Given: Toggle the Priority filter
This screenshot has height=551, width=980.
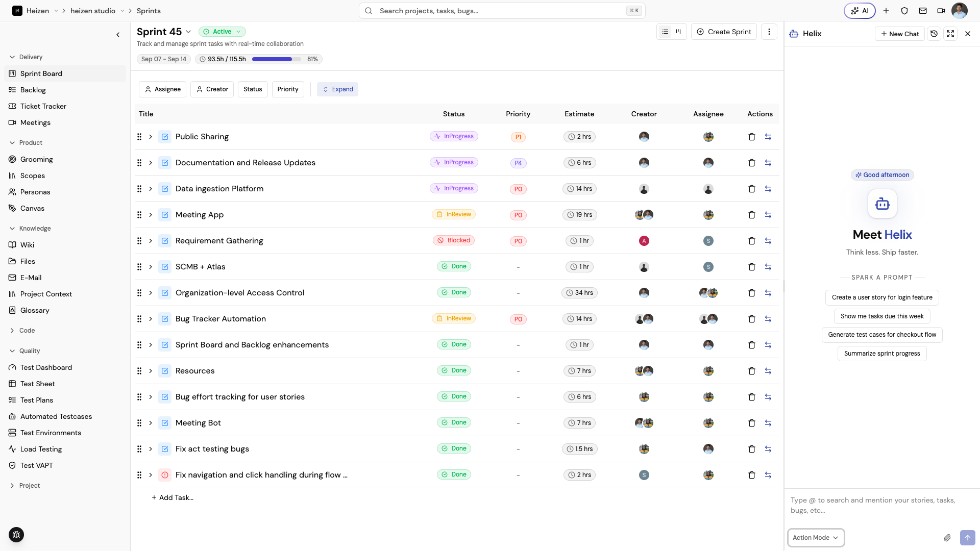Looking at the screenshot, I should [x=288, y=89].
